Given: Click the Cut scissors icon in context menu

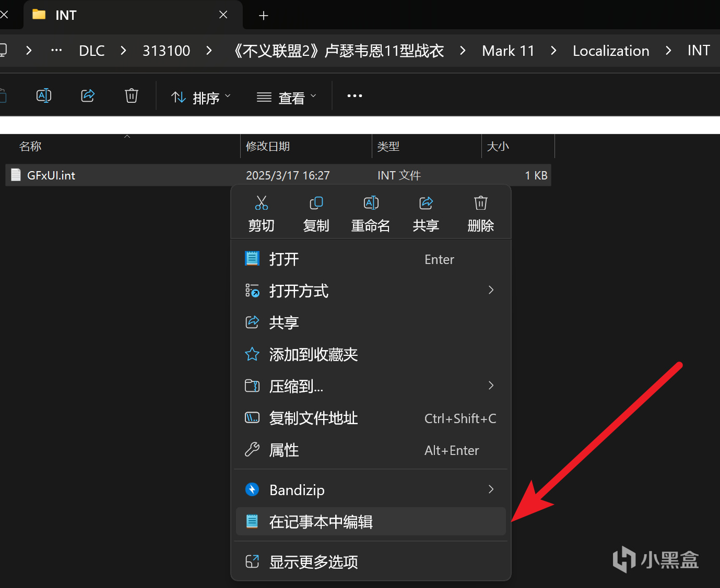Looking at the screenshot, I should pos(262,203).
